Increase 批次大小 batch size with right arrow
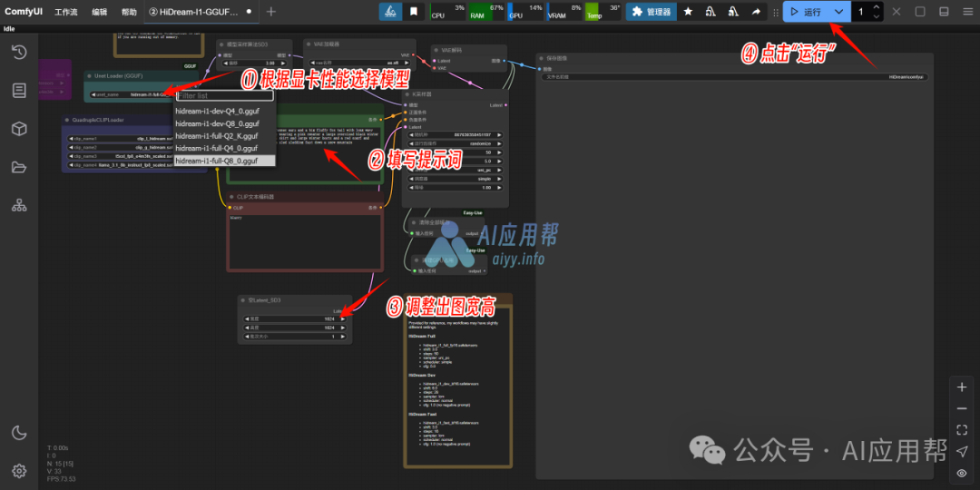 click(342, 337)
